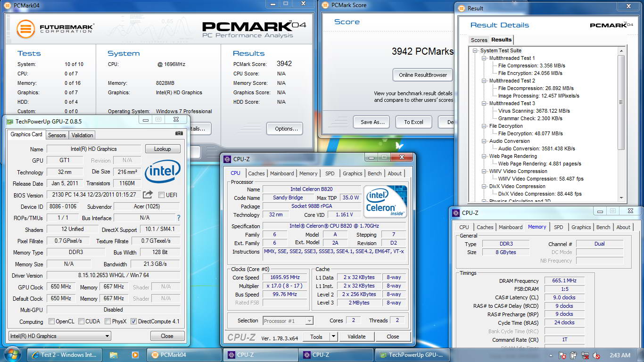Collapse the WMV Video Compression node
Screen dimensions: 644x362
(x=484, y=171)
